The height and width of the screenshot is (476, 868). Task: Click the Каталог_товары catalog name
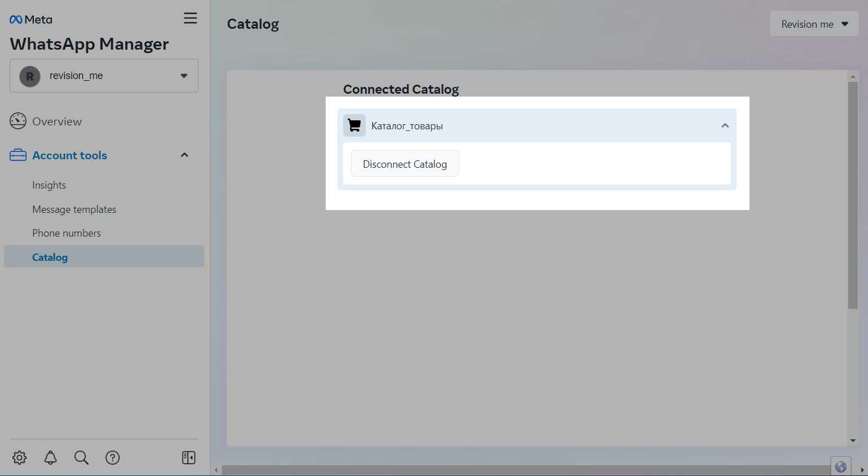[407, 126]
